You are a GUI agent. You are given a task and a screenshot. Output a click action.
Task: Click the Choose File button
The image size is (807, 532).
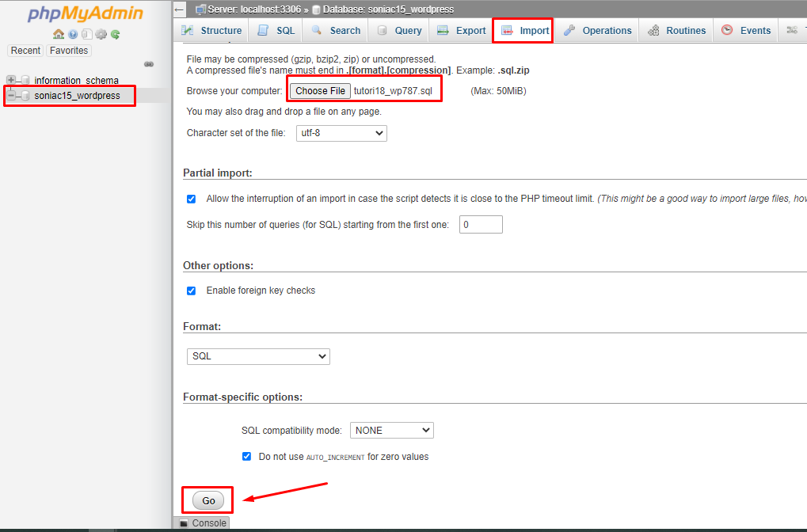pos(320,91)
